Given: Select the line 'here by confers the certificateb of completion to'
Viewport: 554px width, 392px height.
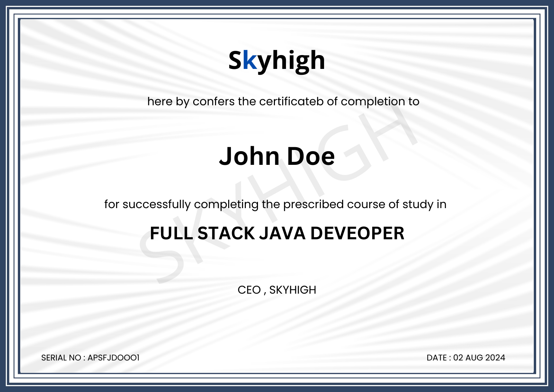Looking at the screenshot, I should tap(283, 101).
